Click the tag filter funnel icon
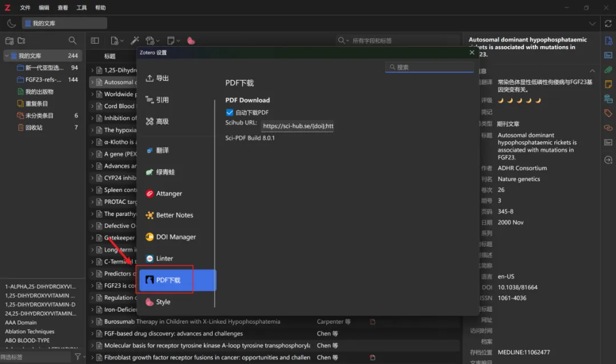This screenshot has width=616, height=364. click(x=78, y=357)
